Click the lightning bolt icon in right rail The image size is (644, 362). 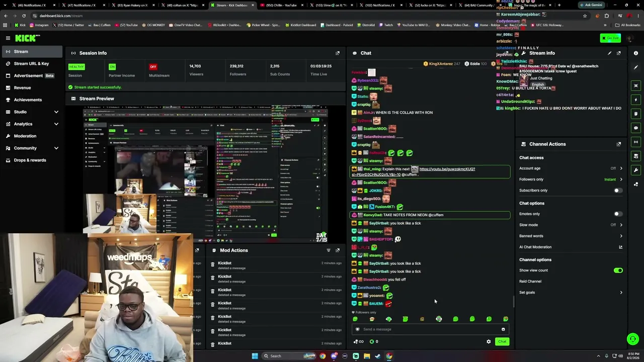coord(636,100)
